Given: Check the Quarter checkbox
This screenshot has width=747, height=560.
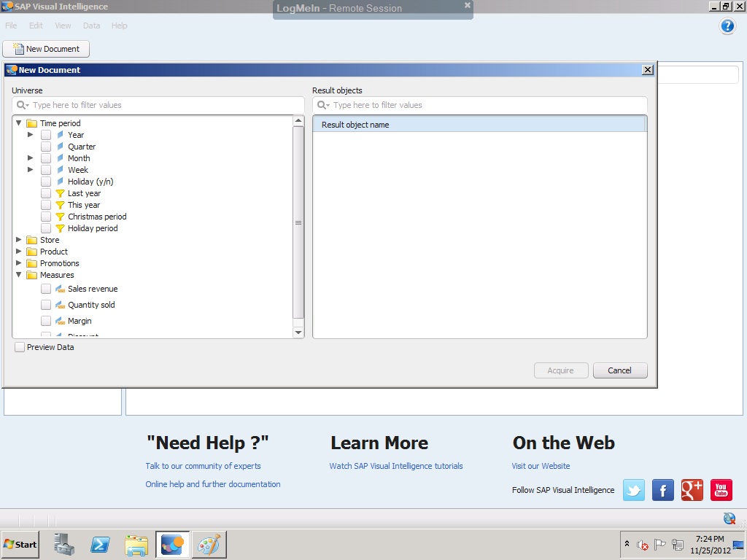Looking at the screenshot, I should (46, 147).
